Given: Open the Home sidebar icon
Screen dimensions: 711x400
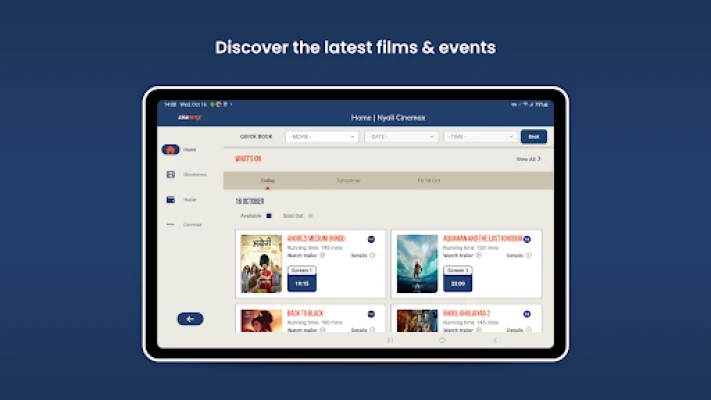Looking at the screenshot, I should point(170,150).
